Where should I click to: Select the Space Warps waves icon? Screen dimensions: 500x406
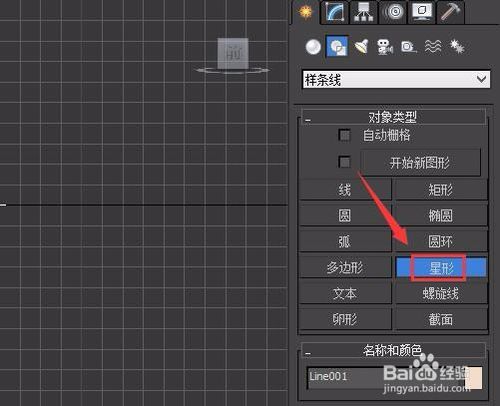point(433,47)
